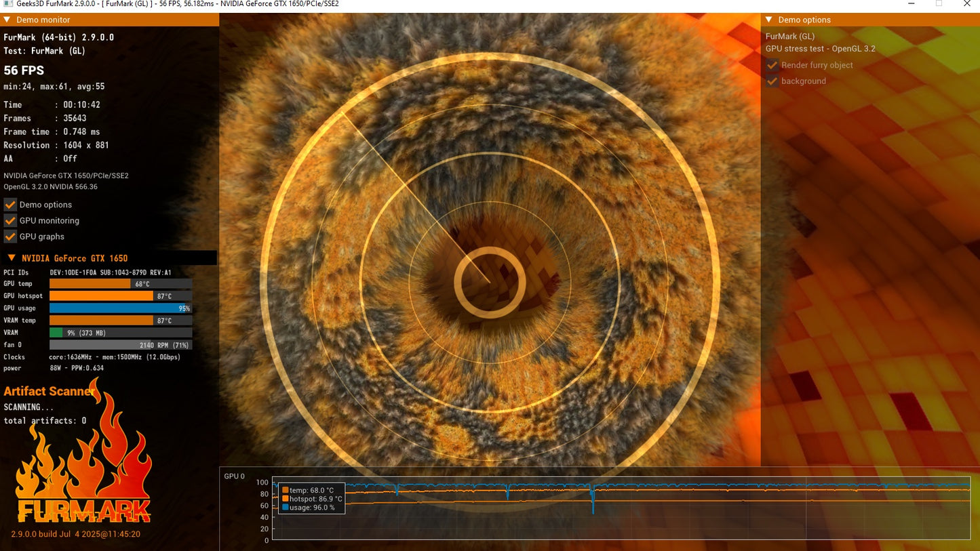Click the blue usage legend square in graph
Screen dimensions: 980x551
pos(286,508)
